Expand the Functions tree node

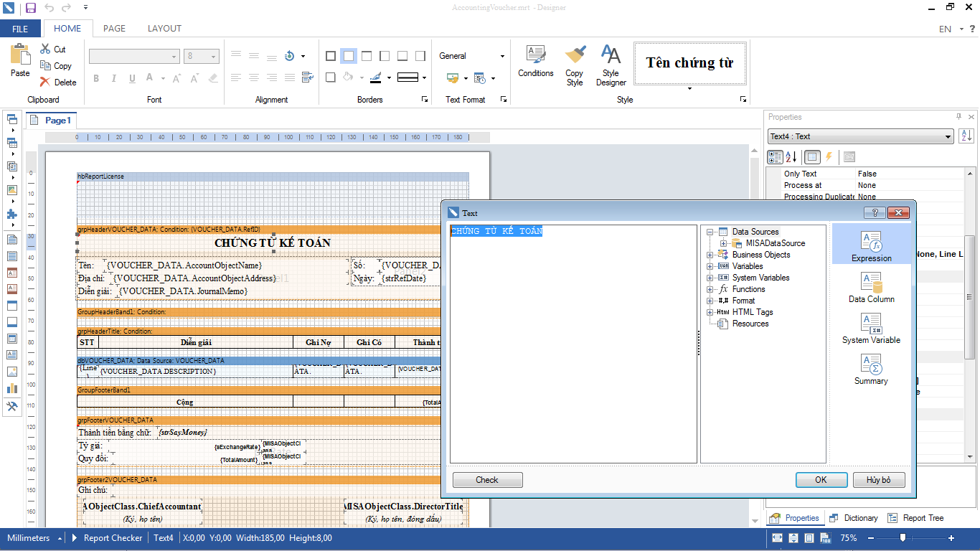click(710, 289)
